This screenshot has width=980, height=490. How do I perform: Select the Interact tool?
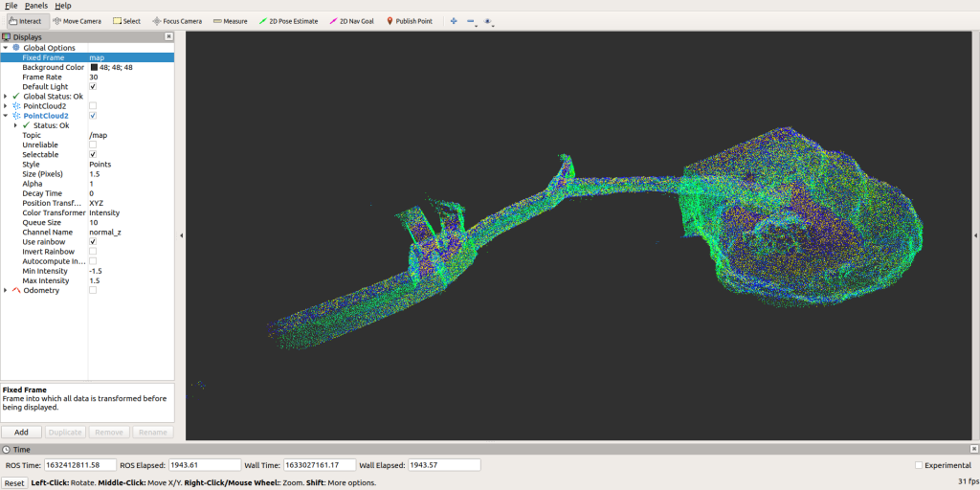pyautogui.click(x=26, y=21)
